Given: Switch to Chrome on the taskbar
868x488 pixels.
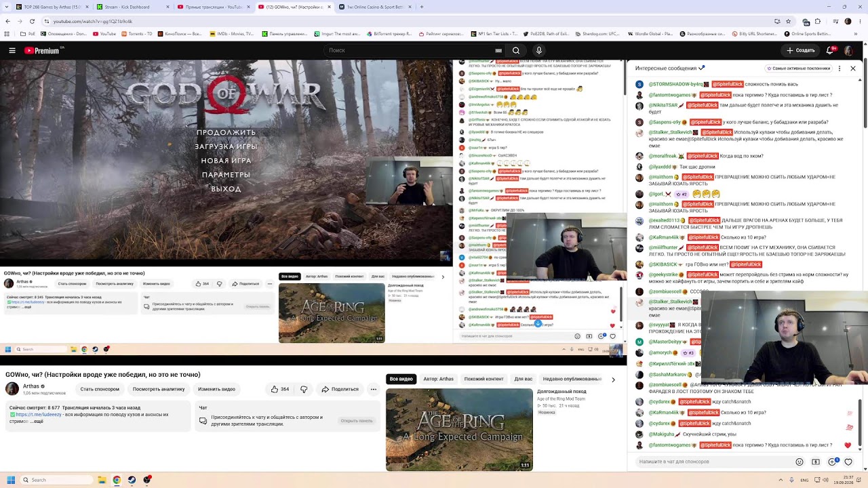Looking at the screenshot, I should (x=117, y=480).
